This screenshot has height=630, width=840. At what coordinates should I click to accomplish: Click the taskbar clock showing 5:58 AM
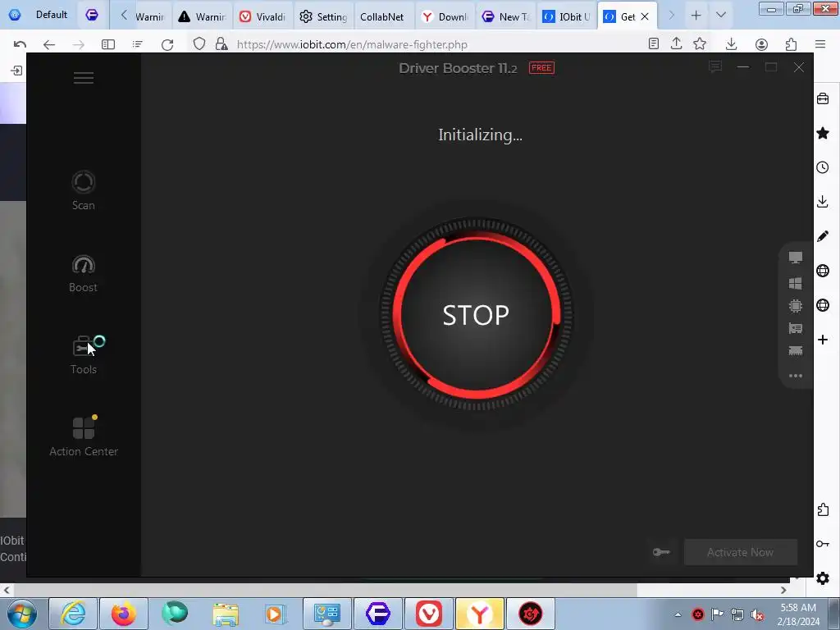[798, 614]
